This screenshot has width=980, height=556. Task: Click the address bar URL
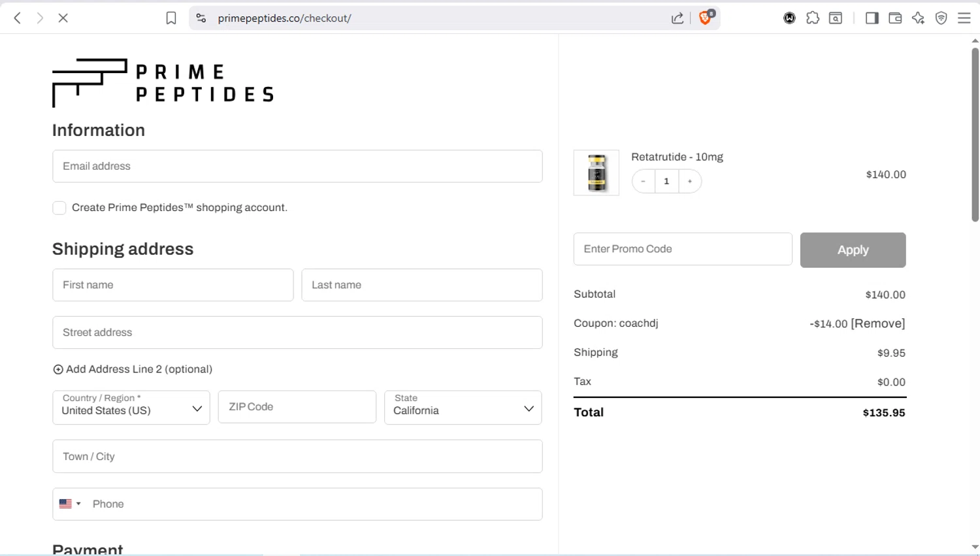[285, 18]
